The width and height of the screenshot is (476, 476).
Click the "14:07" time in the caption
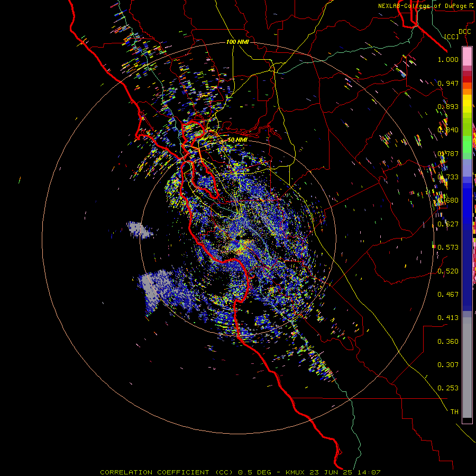(369, 472)
